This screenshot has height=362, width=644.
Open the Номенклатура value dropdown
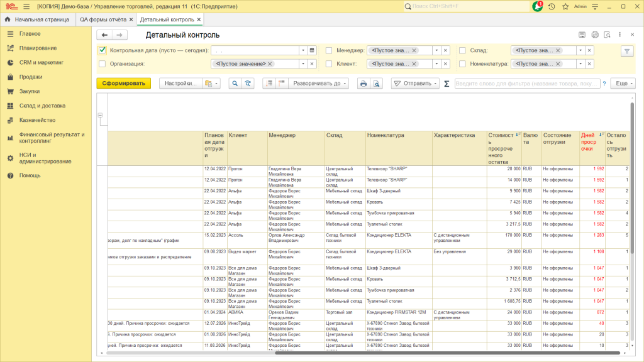coord(580,63)
